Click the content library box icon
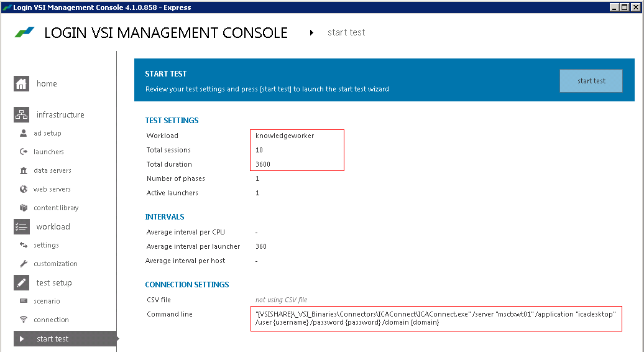644x352 pixels. pos(24,208)
